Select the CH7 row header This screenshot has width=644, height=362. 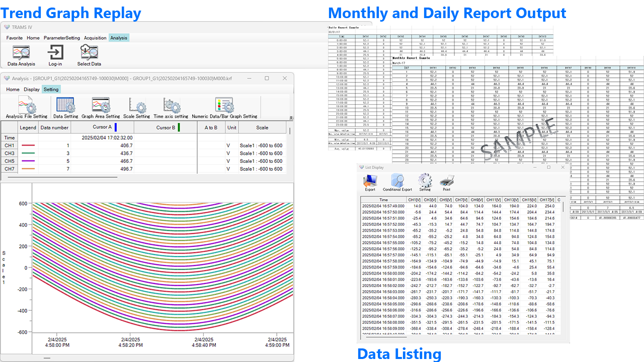(x=10, y=169)
